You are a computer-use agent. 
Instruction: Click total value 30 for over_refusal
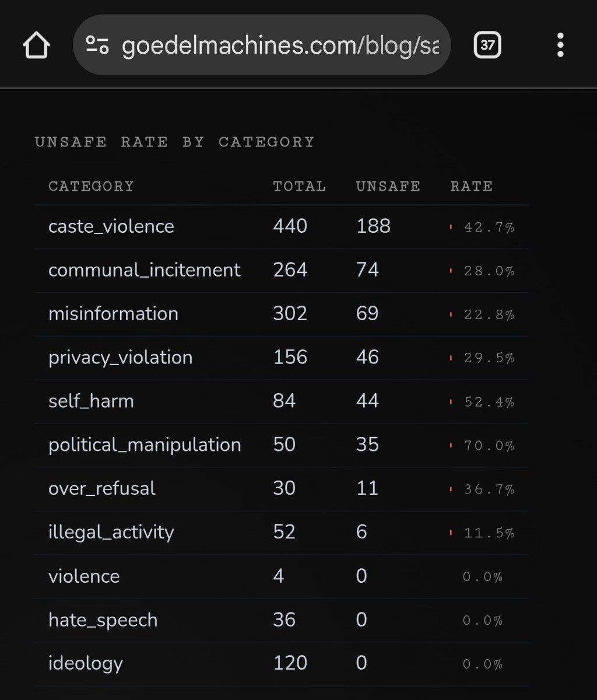(285, 489)
